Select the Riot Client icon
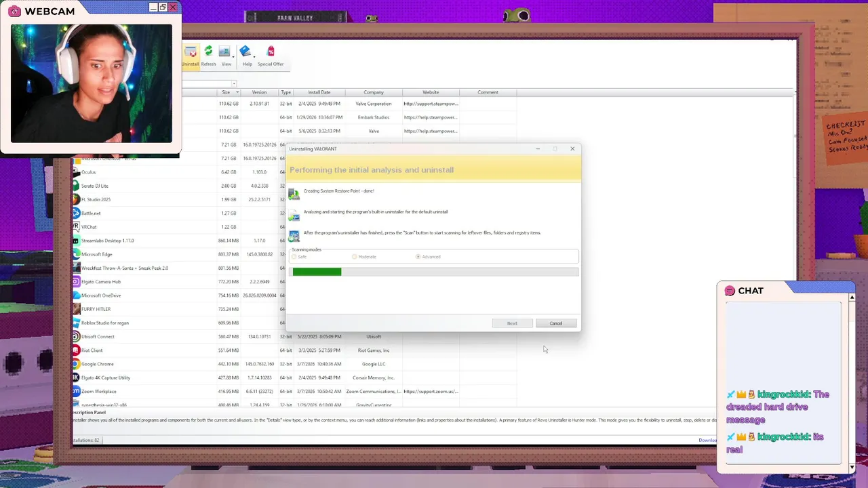Screen dimensions: 868x488 click(77, 350)
